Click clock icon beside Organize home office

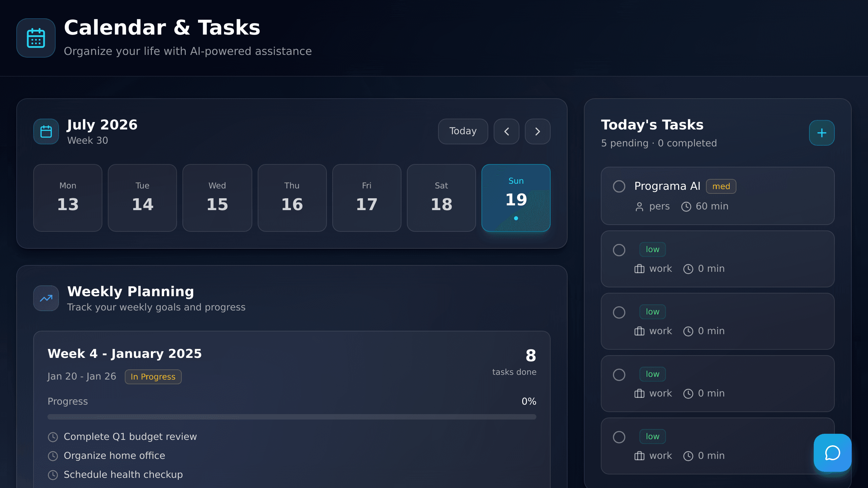tap(53, 456)
